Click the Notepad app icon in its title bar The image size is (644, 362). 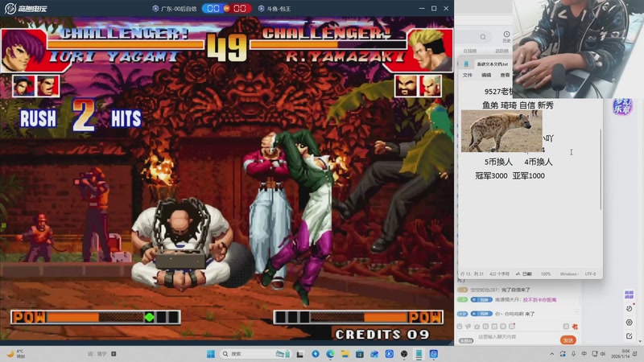(x=466, y=64)
